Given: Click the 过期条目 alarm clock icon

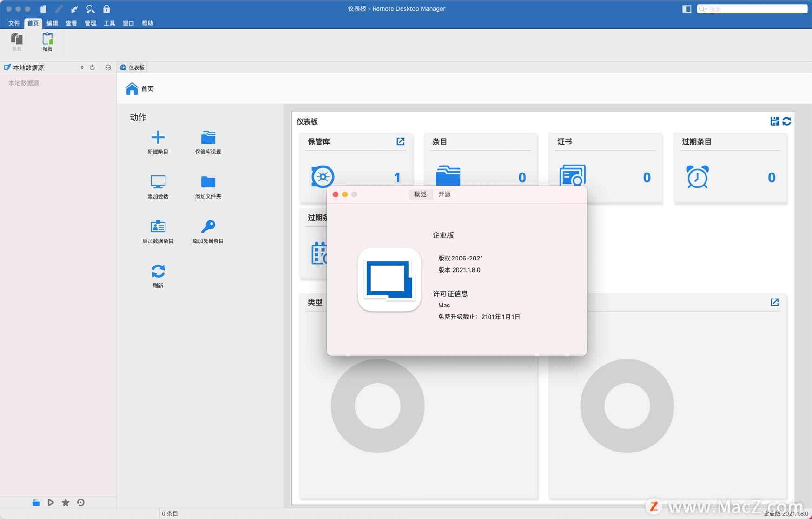Looking at the screenshot, I should pos(698,177).
